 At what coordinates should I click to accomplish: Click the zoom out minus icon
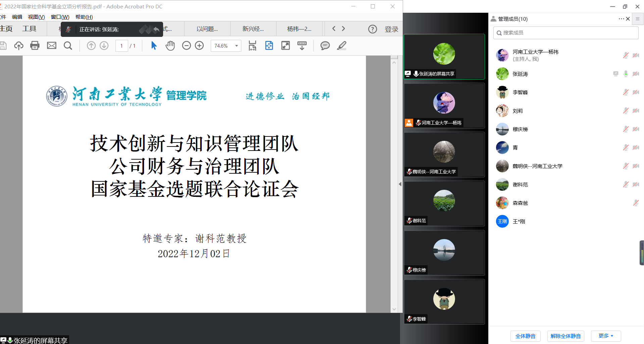(186, 46)
